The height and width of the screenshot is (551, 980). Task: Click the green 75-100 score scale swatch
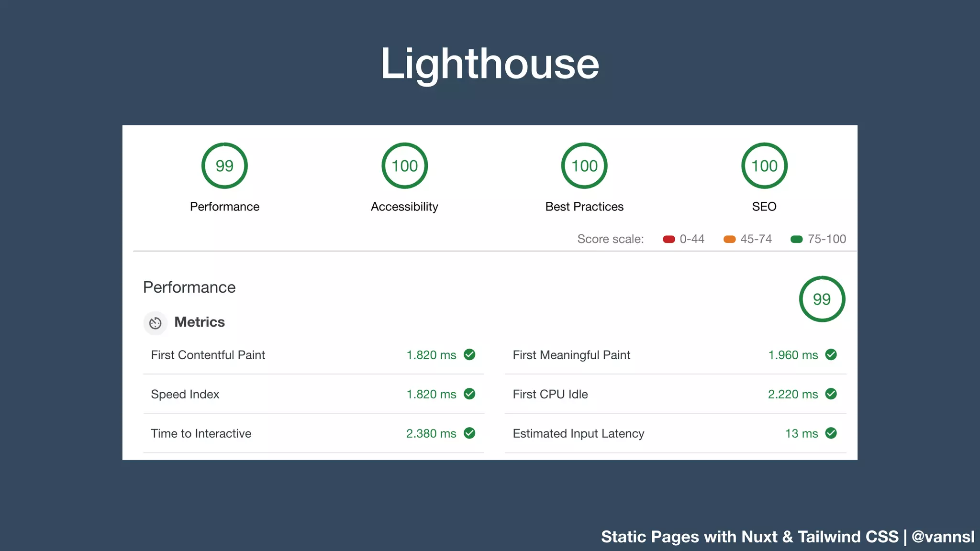[x=797, y=239]
